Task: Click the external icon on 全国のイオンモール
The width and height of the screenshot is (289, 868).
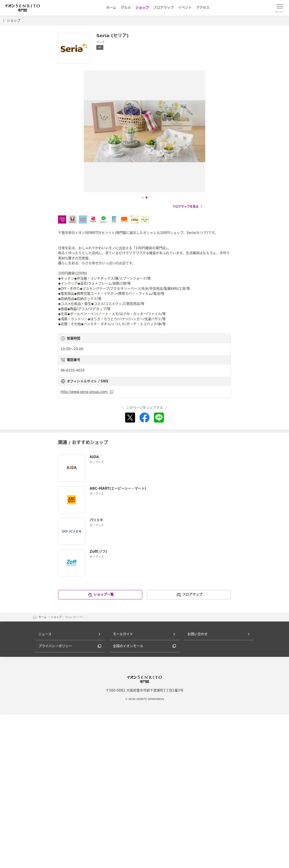Action: 174,646
